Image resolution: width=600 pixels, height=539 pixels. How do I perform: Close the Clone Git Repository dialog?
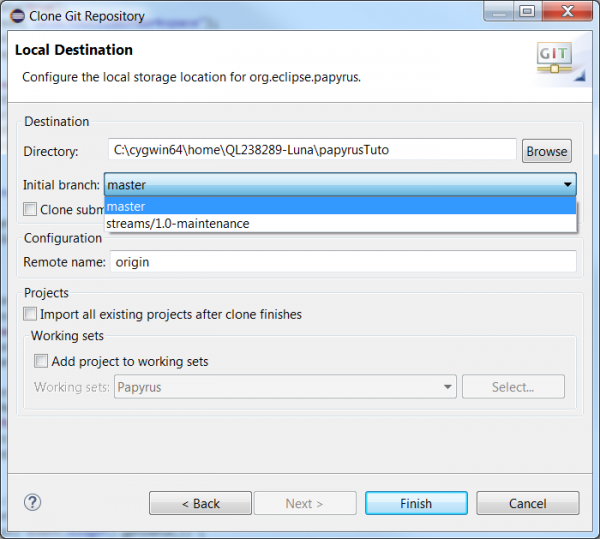[x=567, y=11]
